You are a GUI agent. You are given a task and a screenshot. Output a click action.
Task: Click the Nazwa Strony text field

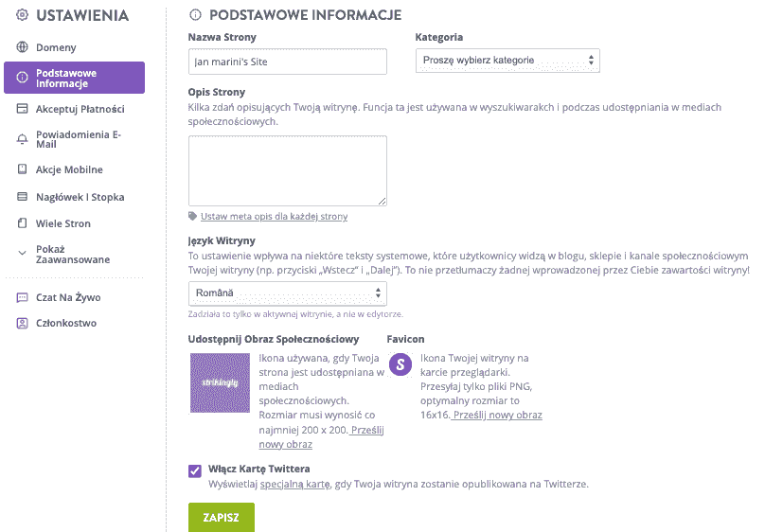(x=288, y=62)
